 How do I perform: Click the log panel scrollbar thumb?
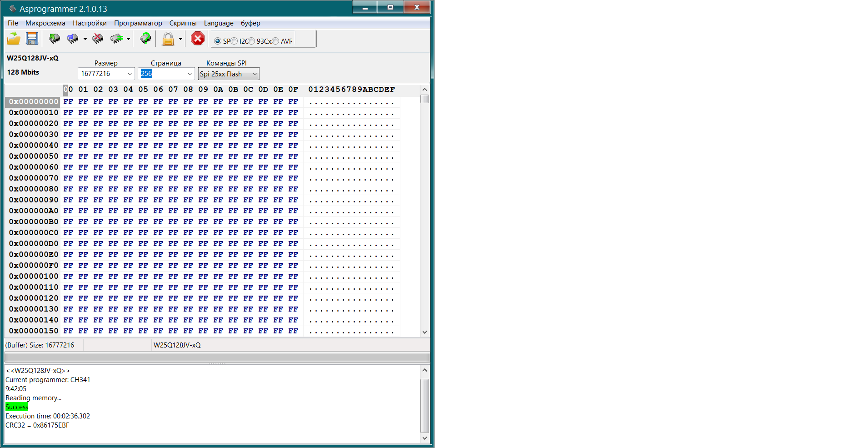click(x=424, y=406)
